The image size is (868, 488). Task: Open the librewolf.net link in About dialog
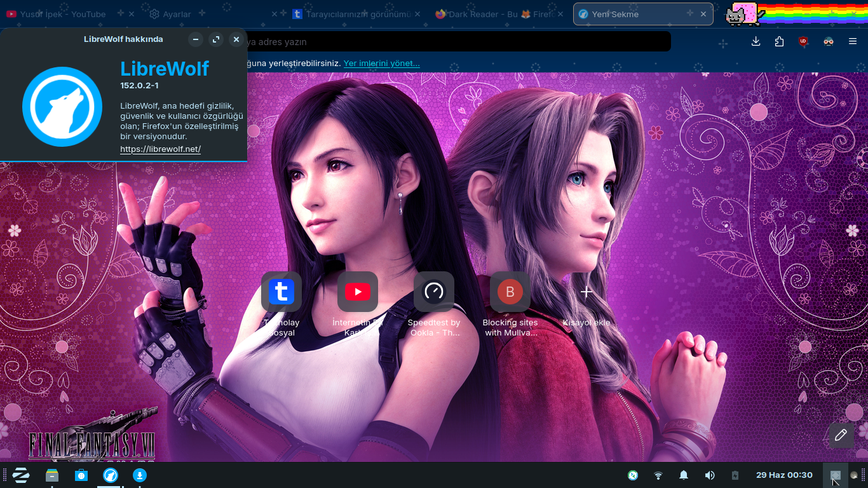[x=160, y=149]
